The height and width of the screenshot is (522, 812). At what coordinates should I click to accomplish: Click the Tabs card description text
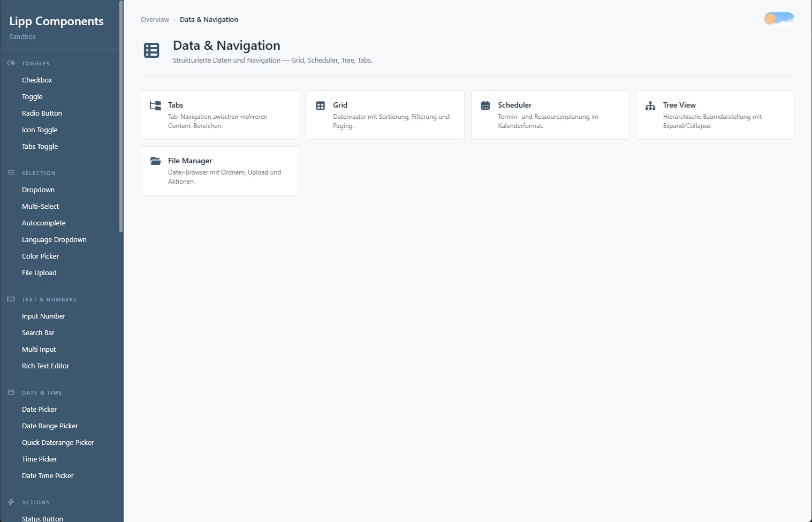pyautogui.click(x=218, y=122)
